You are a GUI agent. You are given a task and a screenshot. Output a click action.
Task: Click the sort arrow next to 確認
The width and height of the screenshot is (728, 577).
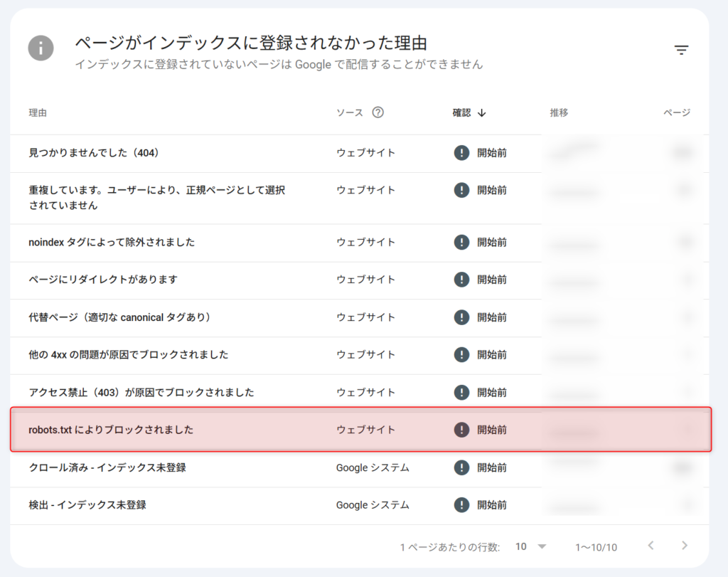tap(481, 112)
